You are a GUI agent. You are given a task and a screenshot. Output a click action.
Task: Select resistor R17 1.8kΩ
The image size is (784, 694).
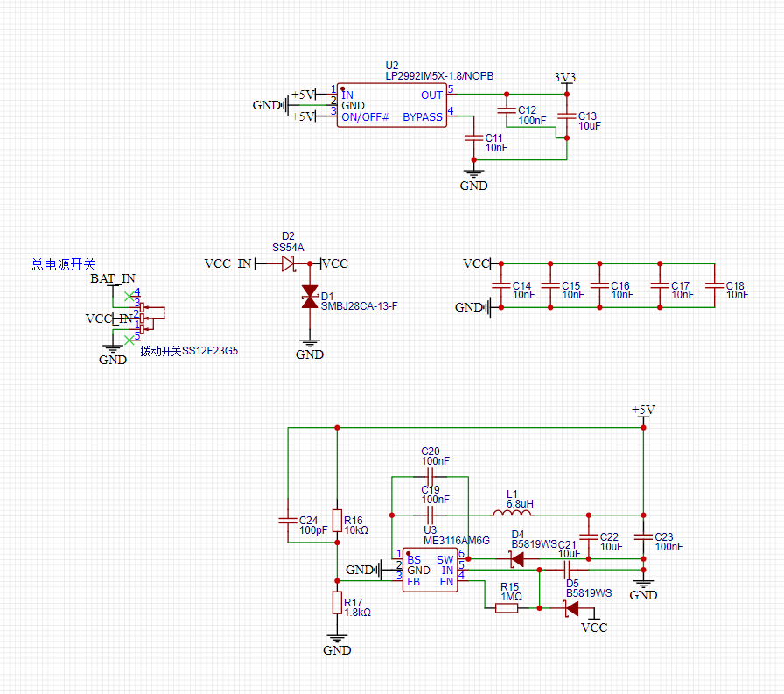[x=337, y=603]
